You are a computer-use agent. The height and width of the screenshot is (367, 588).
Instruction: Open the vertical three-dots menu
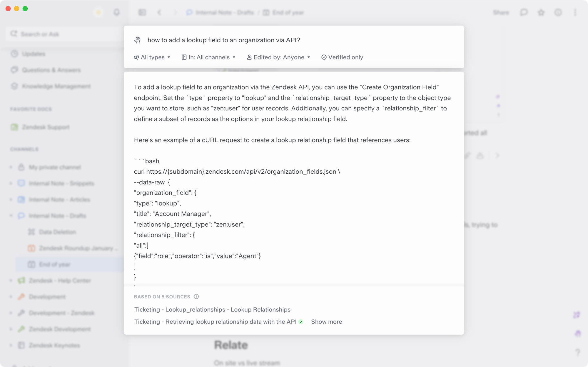(575, 12)
